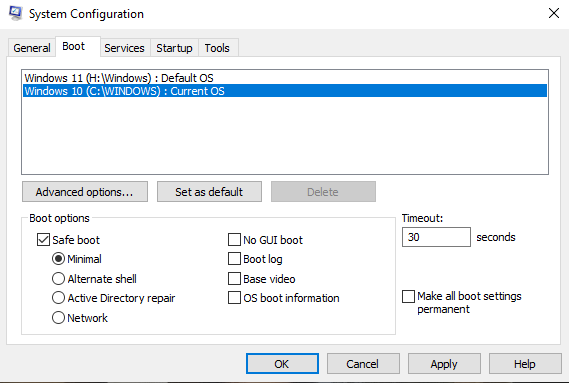Click the System Configuration title bar icon

16,13
